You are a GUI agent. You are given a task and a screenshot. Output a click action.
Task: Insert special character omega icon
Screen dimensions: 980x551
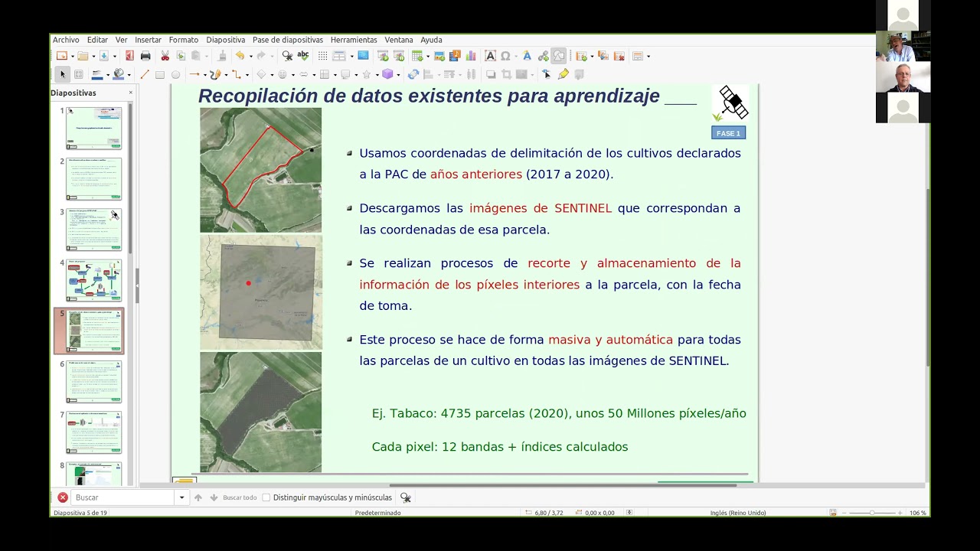tap(506, 56)
